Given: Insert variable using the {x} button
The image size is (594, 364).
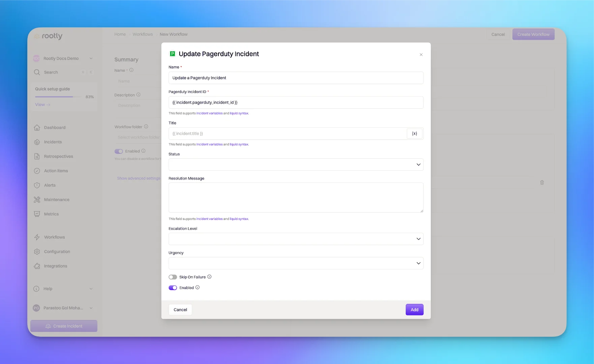Looking at the screenshot, I should (x=414, y=134).
